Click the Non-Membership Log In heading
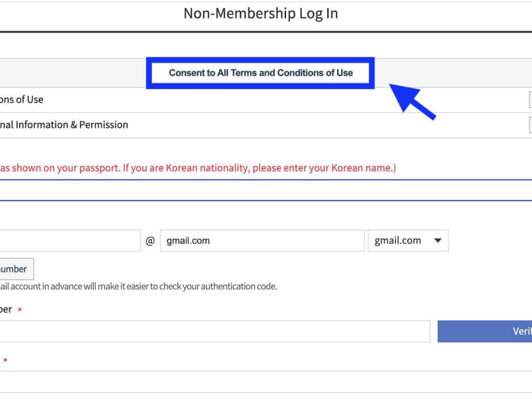This screenshot has height=399, width=532. pyautogui.click(x=260, y=14)
